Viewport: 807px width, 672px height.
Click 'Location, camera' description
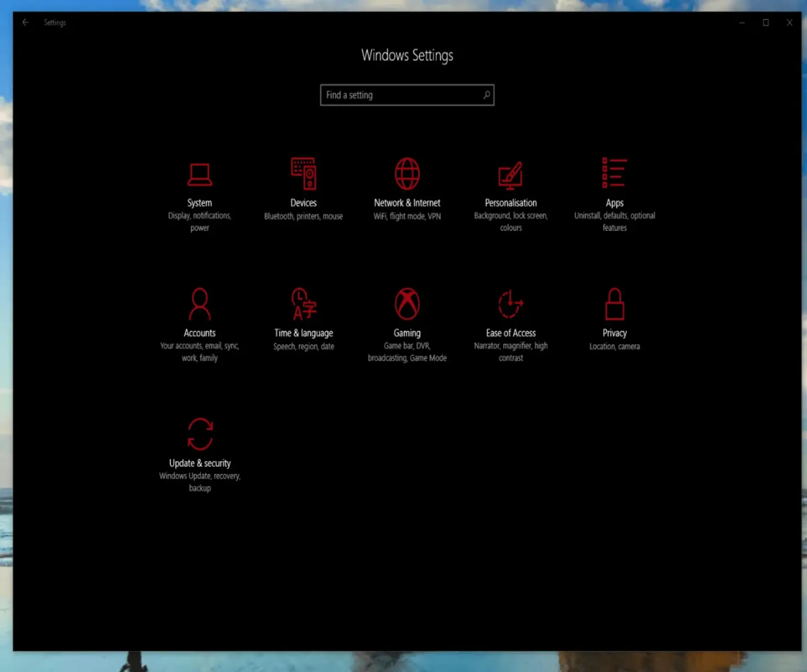(614, 346)
